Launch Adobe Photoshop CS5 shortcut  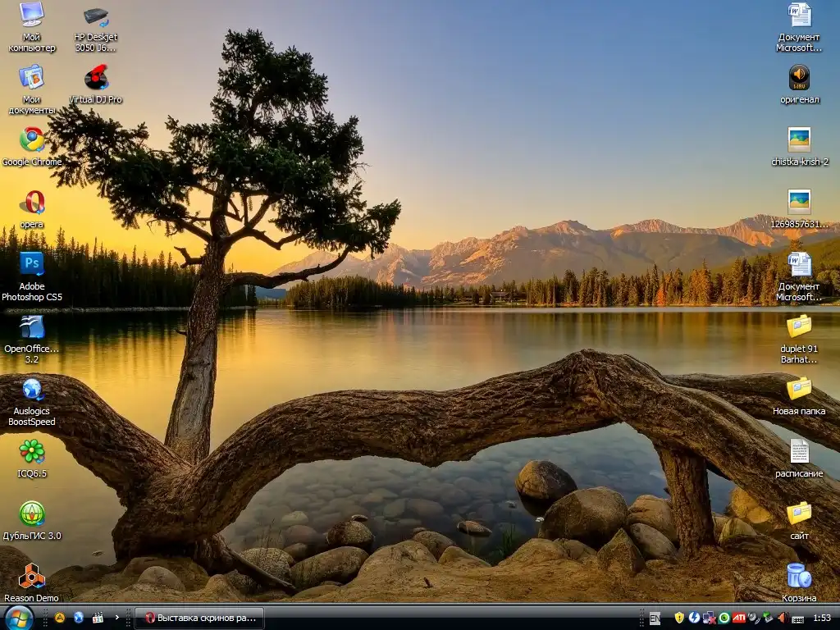(32, 264)
